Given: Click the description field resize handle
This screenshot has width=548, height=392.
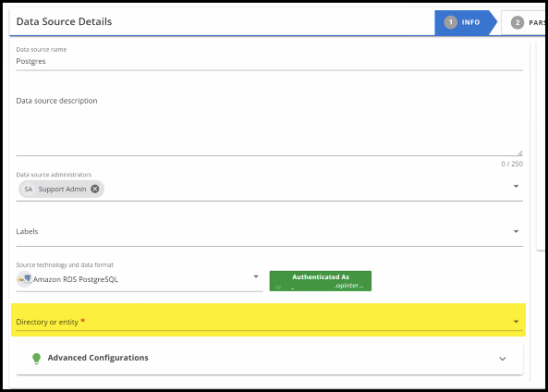Looking at the screenshot, I should click(x=519, y=153).
